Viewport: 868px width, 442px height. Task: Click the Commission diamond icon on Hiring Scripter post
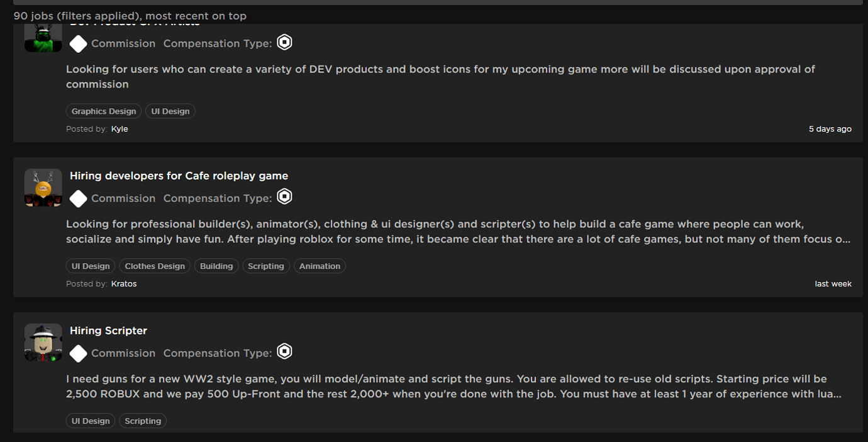point(78,353)
